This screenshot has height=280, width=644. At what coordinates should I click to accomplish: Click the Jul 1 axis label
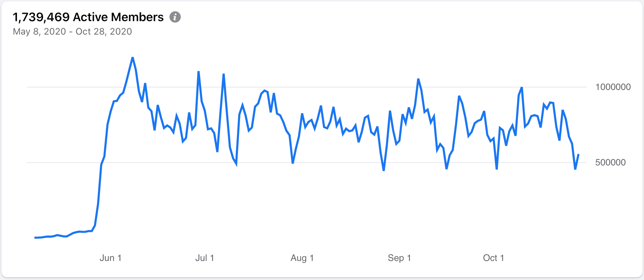205,258
